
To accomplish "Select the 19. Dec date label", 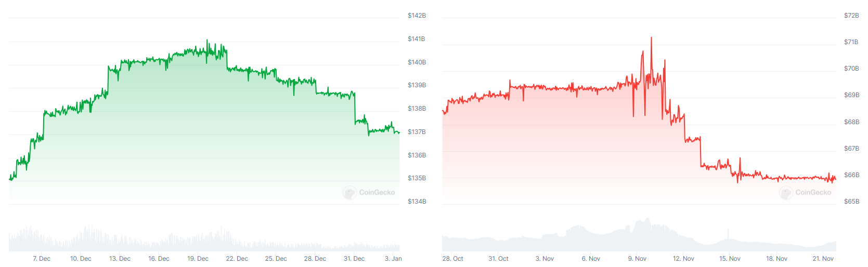I will pyautogui.click(x=198, y=259).
